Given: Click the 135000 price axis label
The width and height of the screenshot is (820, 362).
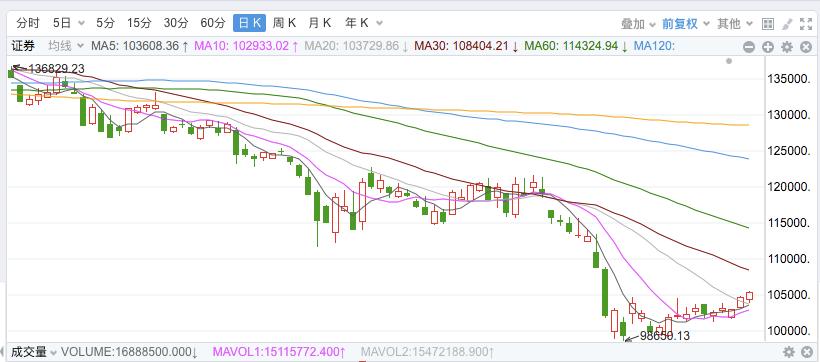Looking at the screenshot, I should (x=790, y=80).
